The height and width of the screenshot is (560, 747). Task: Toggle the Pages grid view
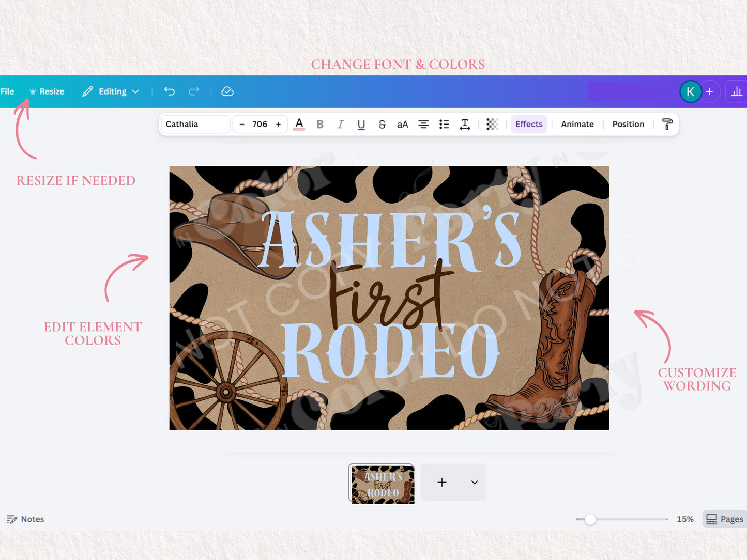coord(725,519)
